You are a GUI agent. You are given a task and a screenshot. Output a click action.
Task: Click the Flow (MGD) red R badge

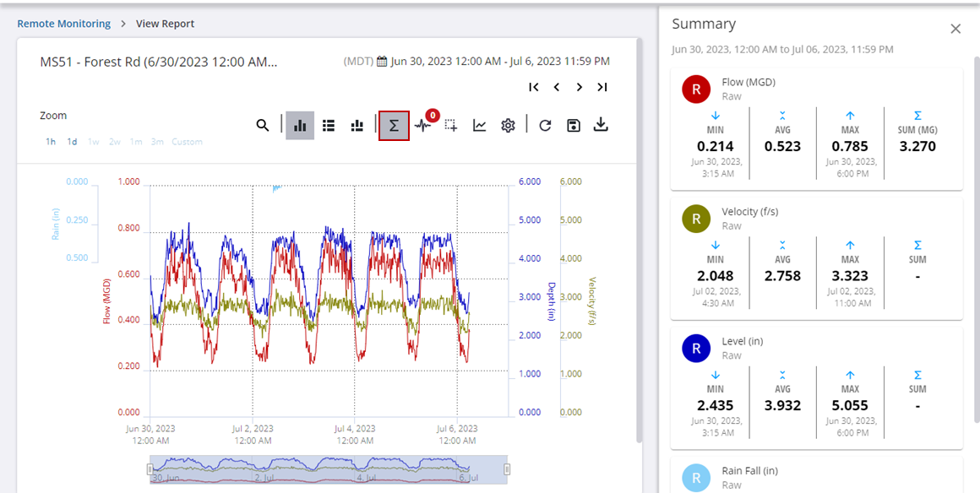tap(696, 89)
